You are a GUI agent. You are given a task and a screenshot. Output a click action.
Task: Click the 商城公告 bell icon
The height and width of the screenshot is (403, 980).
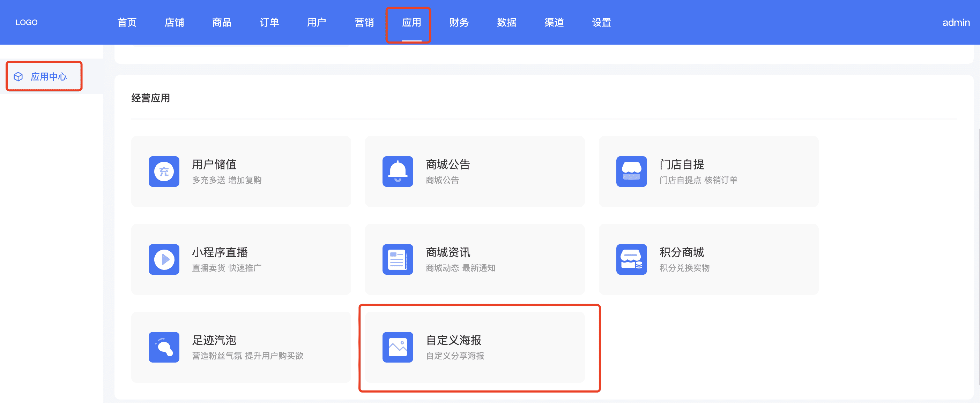[398, 172]
